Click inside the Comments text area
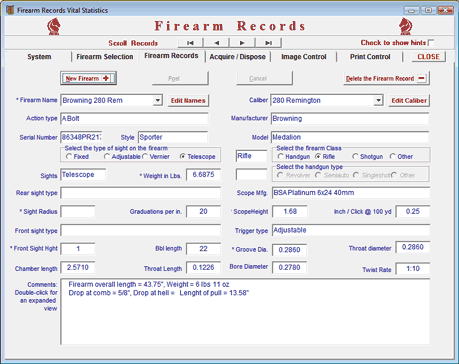Viewport: 459px width, 364px height. tap(245, 311)
